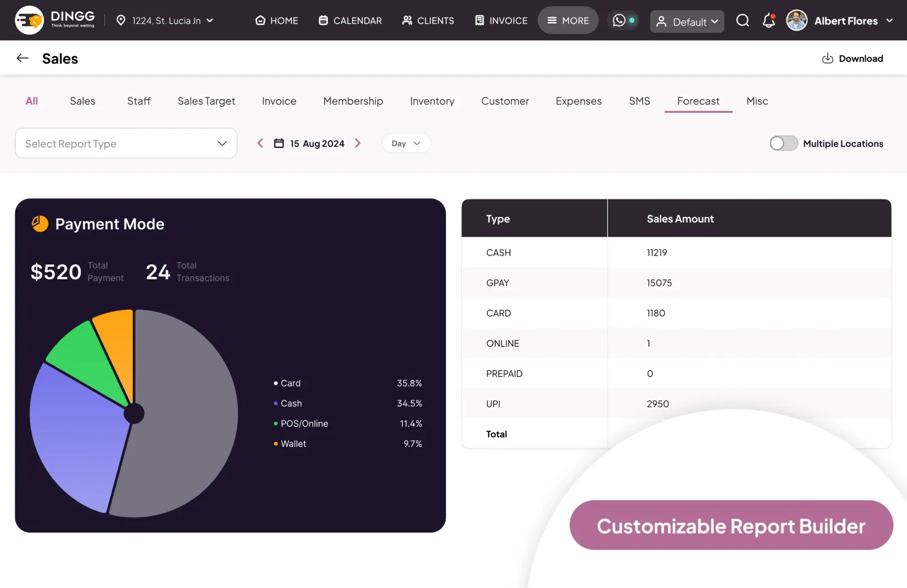Viewport: 907px width, 588px height.
Task: Click the green POS/Online pie slice
Action: pyautogui.click(x=85, y=360)
